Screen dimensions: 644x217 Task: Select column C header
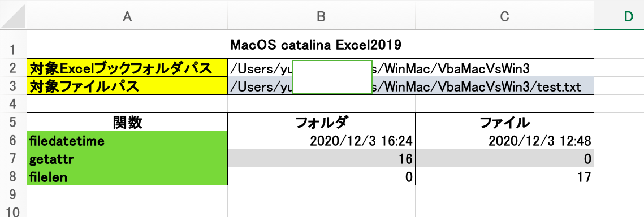pos(504,16)
